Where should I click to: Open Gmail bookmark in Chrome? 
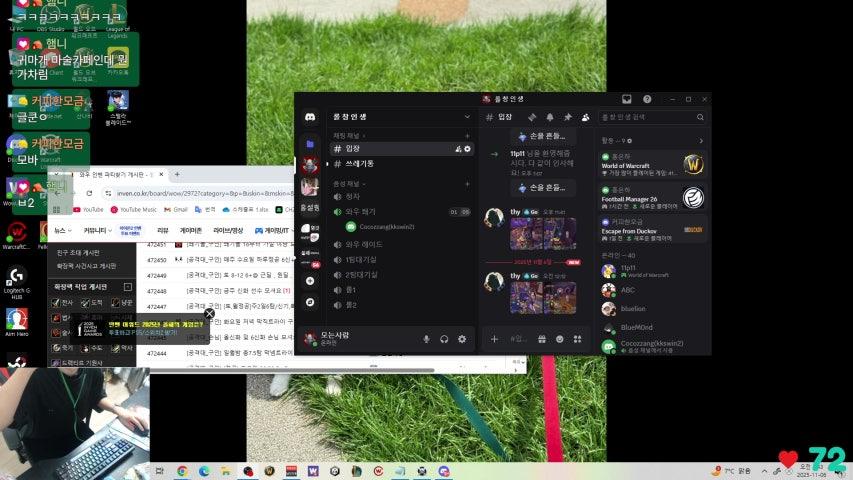pos(176,210)
